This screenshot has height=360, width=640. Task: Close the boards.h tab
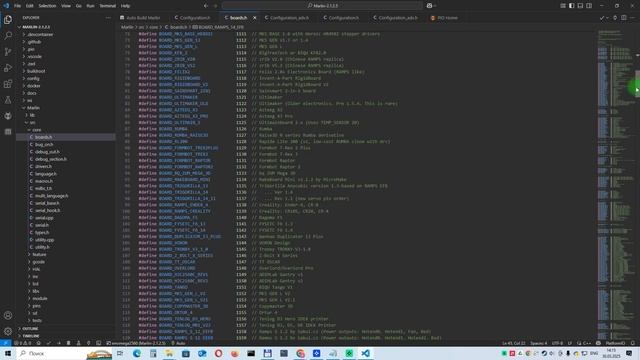point(255,18)
